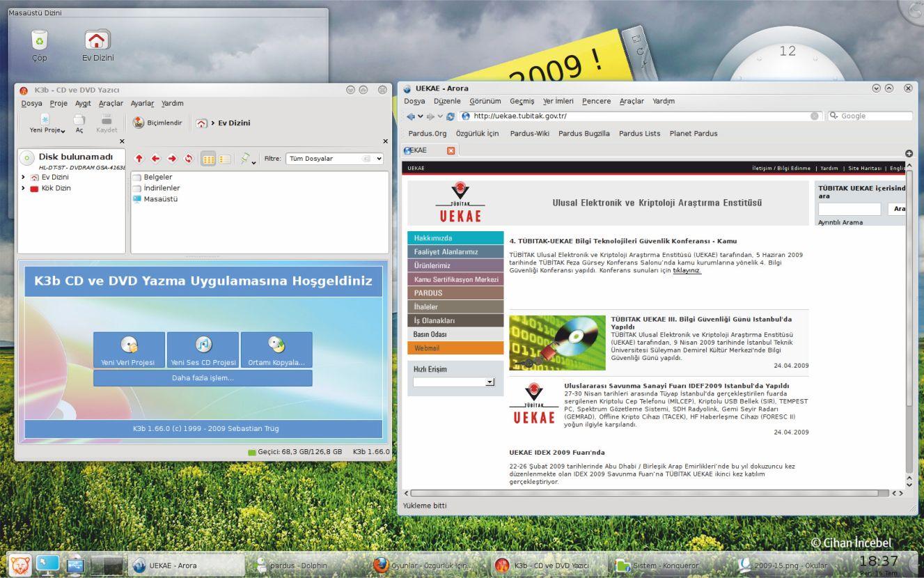This screenshot has width=924, height=578.
Task: Switch to Sistem - Konqueror taskbar entry
Action: pyautogui.click(x=665, y=565)
